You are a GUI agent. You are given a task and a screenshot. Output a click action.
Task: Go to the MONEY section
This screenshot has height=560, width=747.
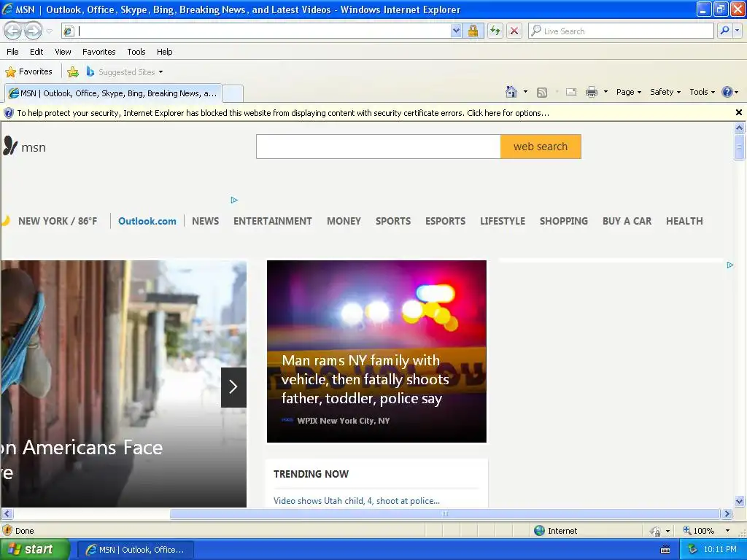pyautogui.click(x=344, y=221)
